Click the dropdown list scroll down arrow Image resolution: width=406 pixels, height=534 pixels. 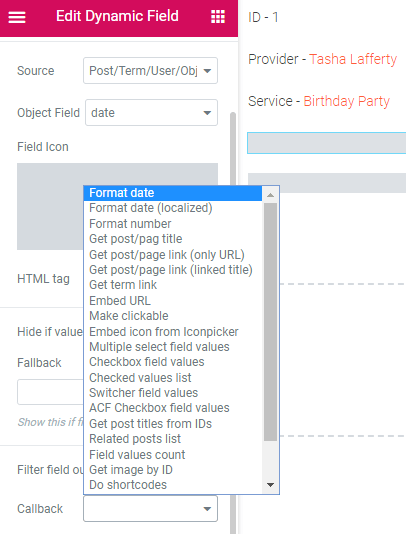click(271, 485)
